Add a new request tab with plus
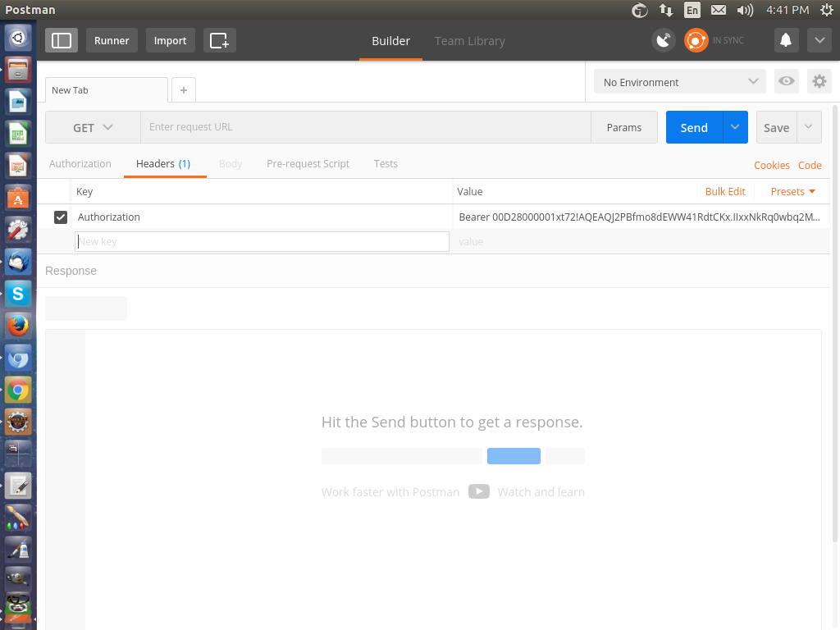Screen dimensions: 840x630 (184, 90)
